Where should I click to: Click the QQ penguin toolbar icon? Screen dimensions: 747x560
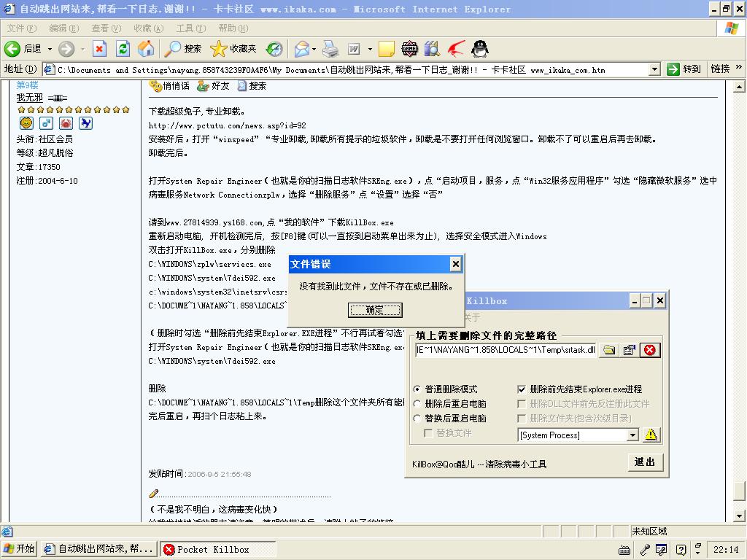pyautogui.click(x=479, y=49)
